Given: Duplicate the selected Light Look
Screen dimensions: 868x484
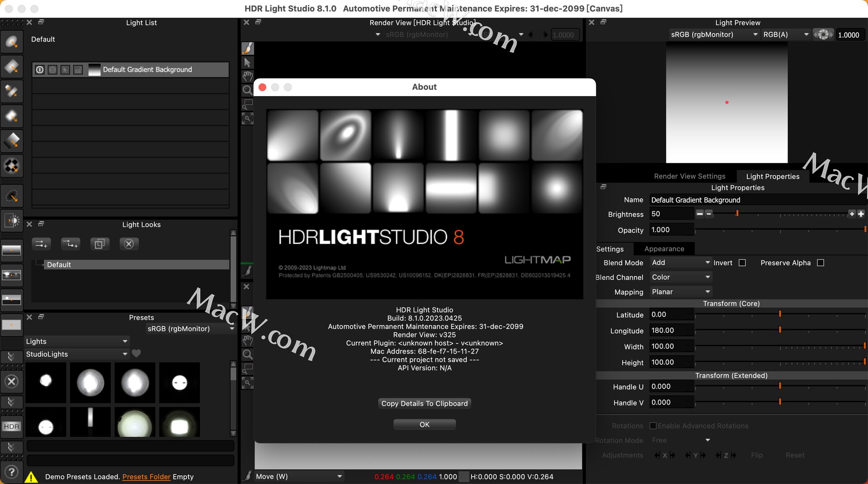Looking at the screenshot, I should (99, 244).
